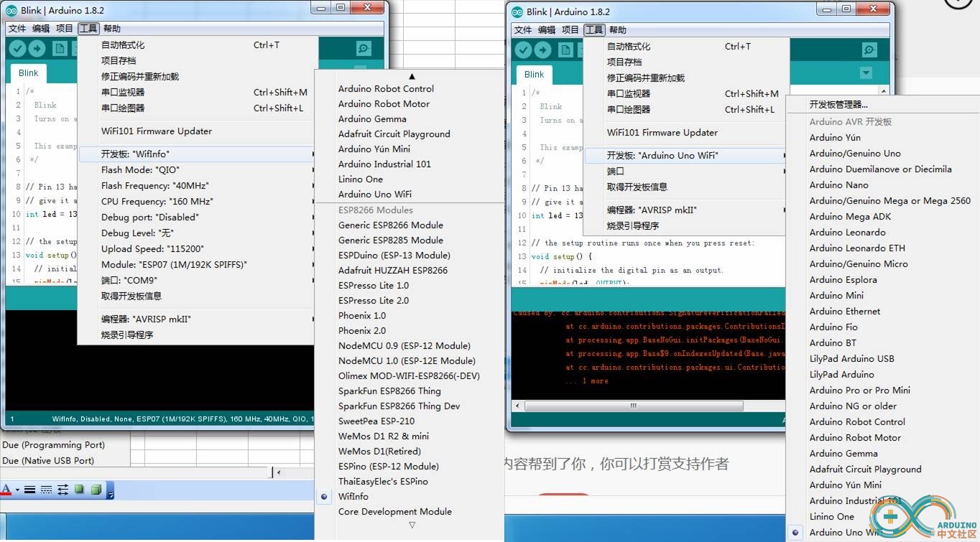
Task: Click the shadow style green square icon
Action: (x=79, y=490)
